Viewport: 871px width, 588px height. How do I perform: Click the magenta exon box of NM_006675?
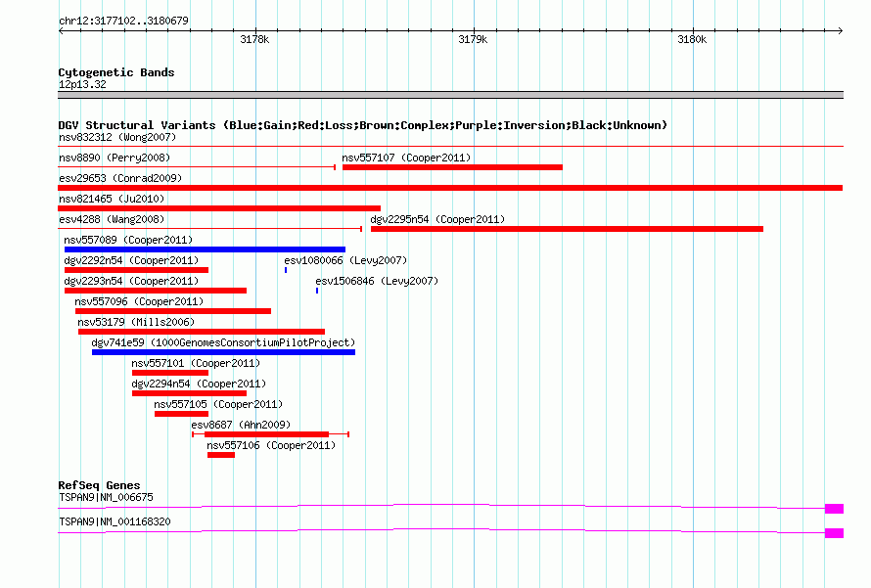click(x=834, y=509)
